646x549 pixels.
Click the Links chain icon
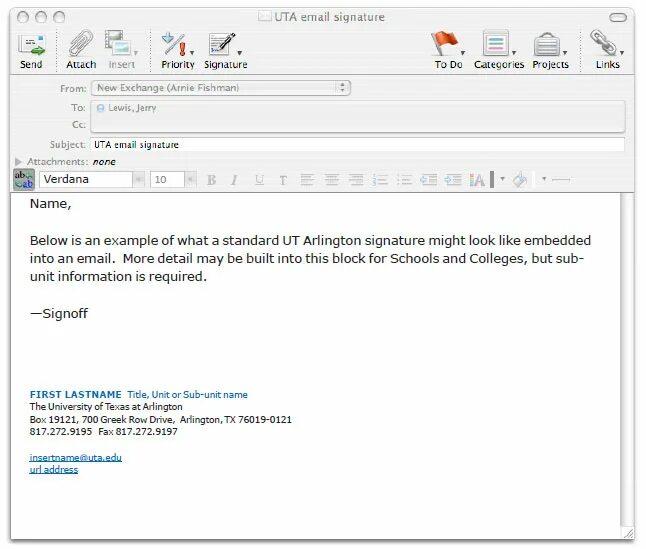click(603, 43)
